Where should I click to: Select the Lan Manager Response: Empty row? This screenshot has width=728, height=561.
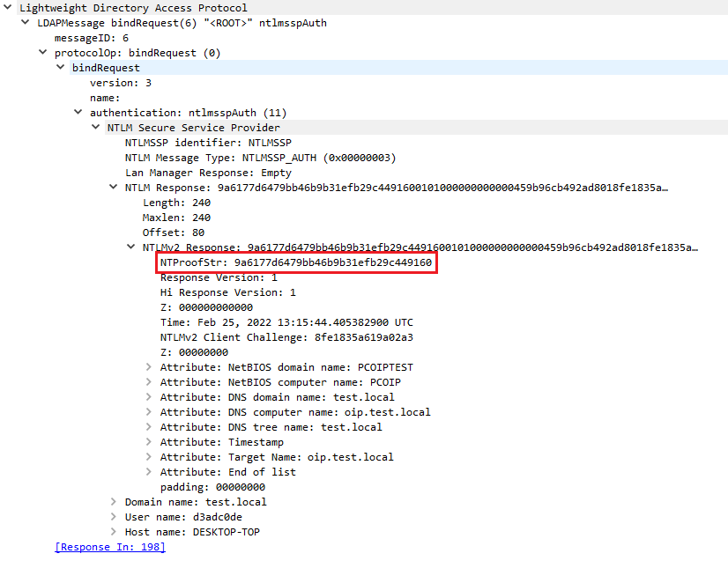click(208, 173)
